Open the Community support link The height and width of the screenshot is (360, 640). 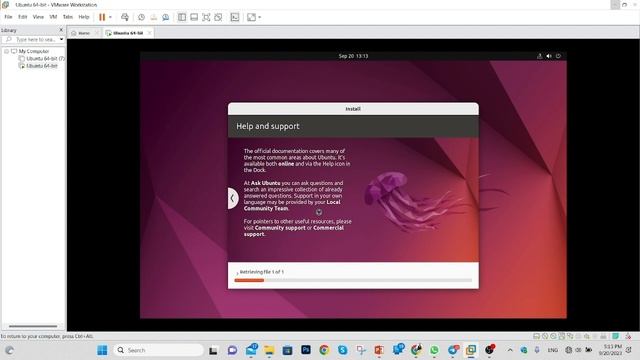click(280, 228)
